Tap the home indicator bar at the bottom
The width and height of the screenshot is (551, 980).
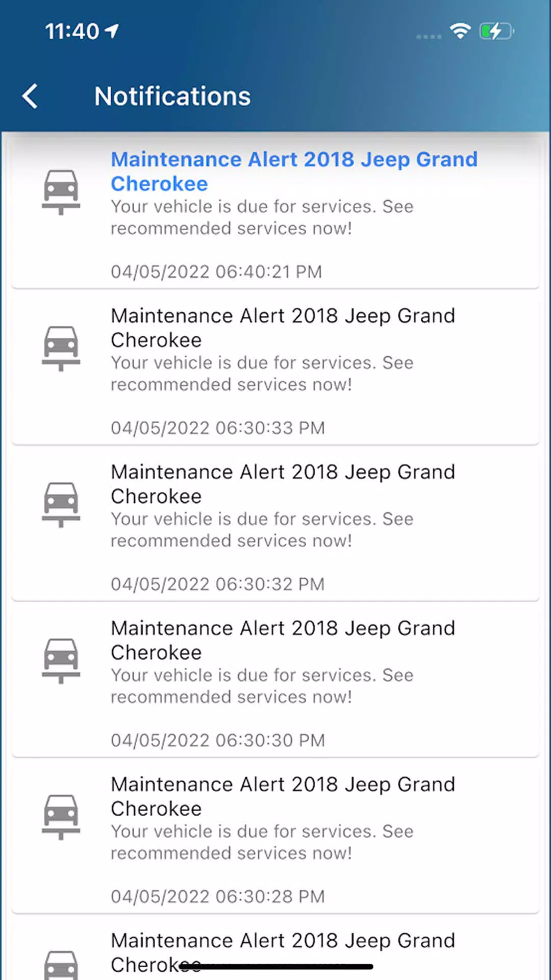(276, 966)
